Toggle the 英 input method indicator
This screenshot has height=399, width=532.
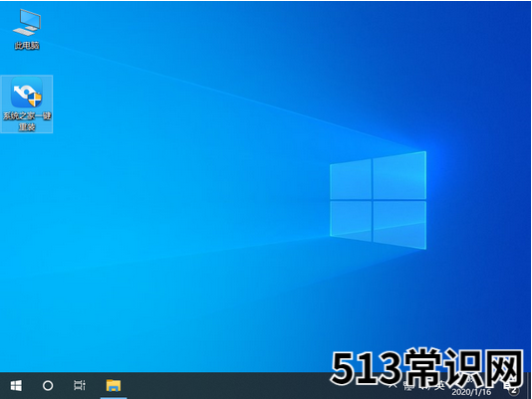pos(439,386)
